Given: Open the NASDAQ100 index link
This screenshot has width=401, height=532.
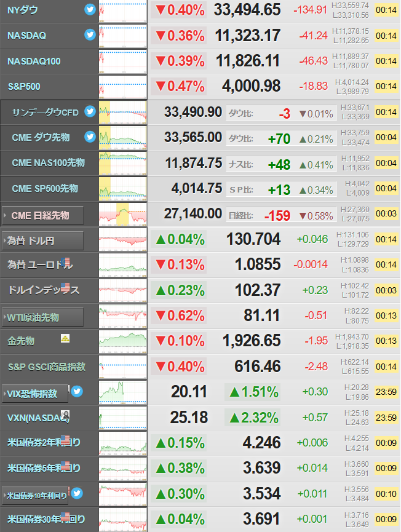Looking at the screenshot, I should 34,61.
